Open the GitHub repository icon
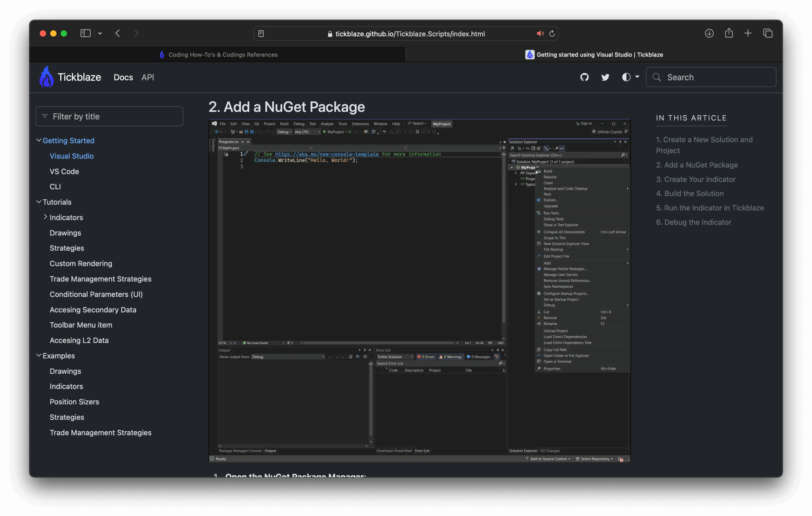This screenshot has height=516, width=812. [584, 77]
